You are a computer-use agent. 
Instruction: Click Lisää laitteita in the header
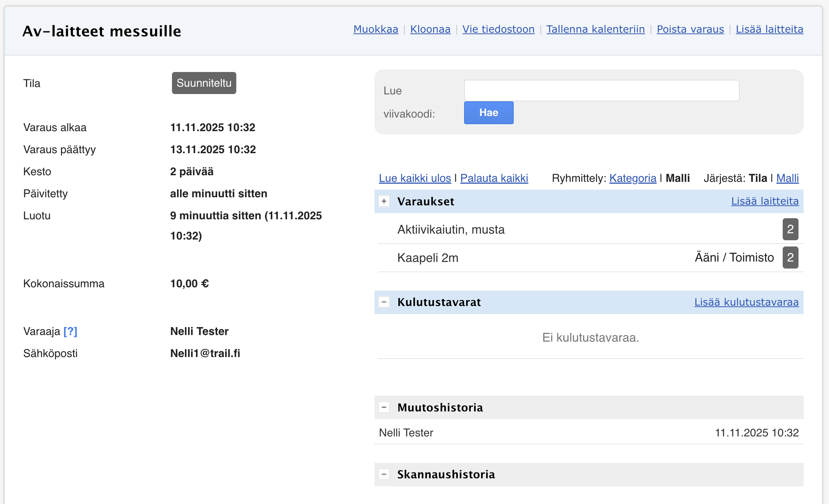click(769, 29)
